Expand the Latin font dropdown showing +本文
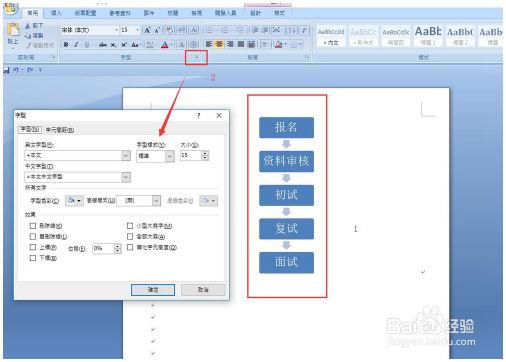This screenshot has height=362, width=506. 126,156
